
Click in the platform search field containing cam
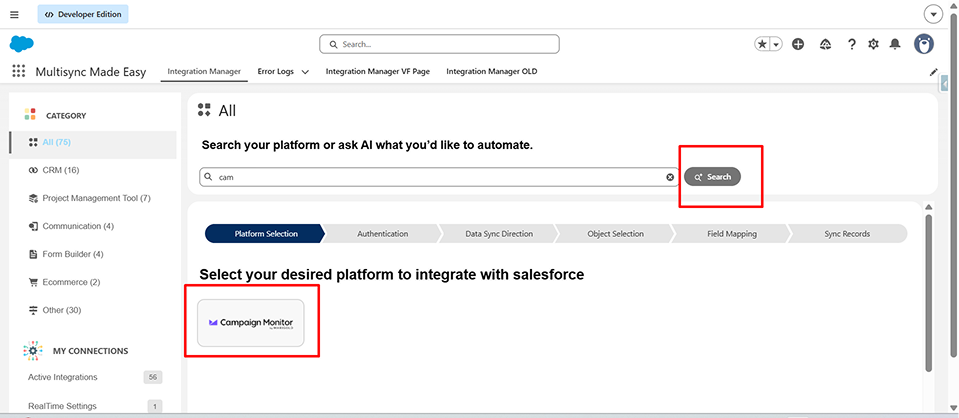tap(439, 177)
